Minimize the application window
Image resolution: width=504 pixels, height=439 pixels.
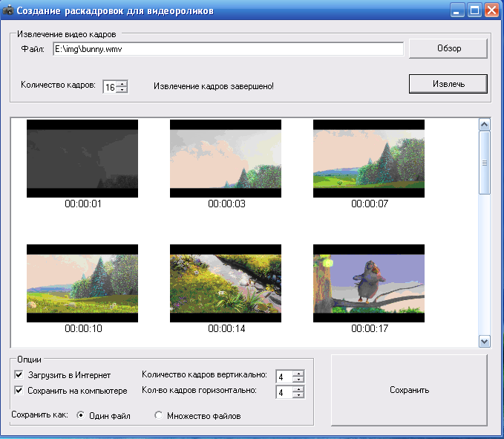457,10
